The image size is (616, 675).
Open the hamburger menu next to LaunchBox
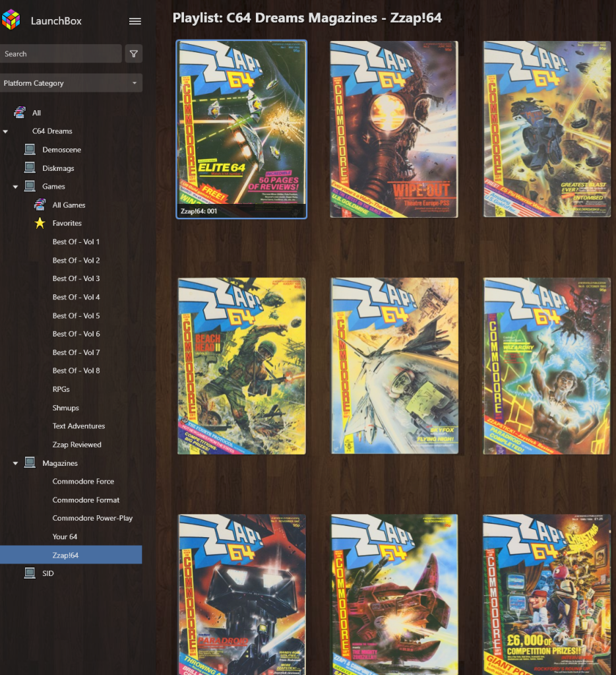point(135,21)
